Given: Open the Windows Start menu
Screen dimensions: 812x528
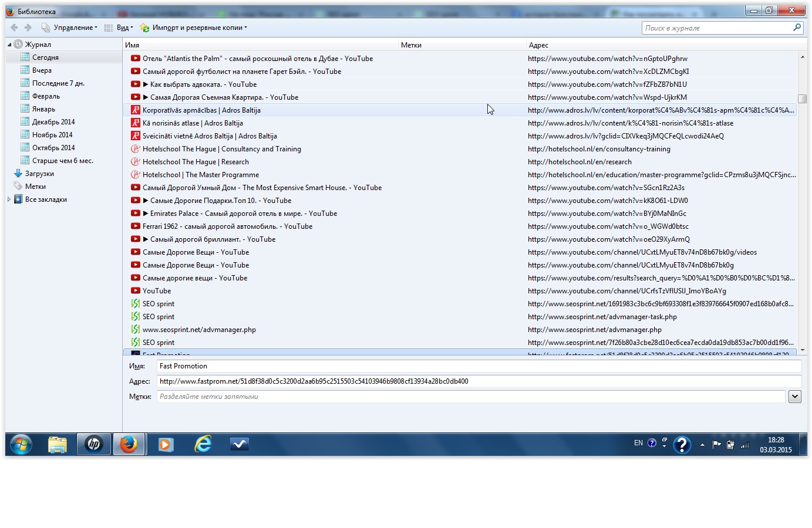Looking at the screenshot, I should click(x=21, y=445).
